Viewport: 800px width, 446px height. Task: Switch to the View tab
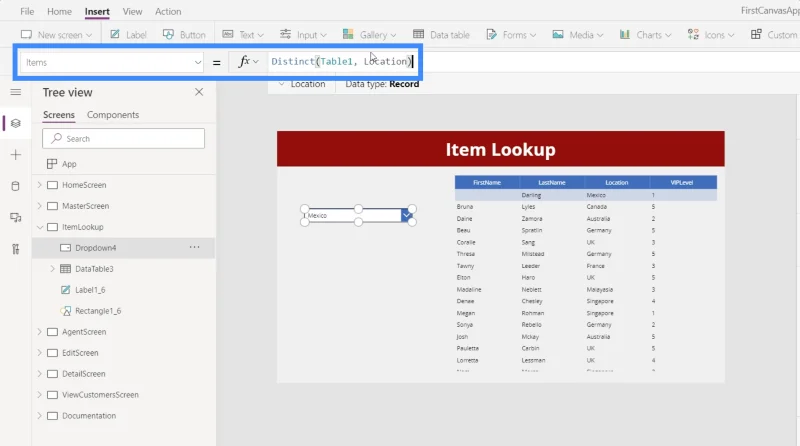tap(132, 11)
